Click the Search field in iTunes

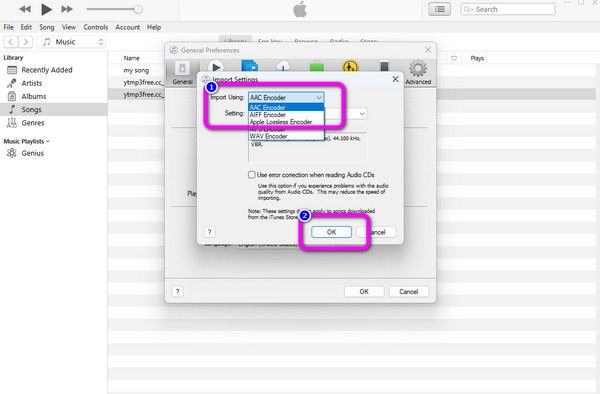(x=508, y=9)
